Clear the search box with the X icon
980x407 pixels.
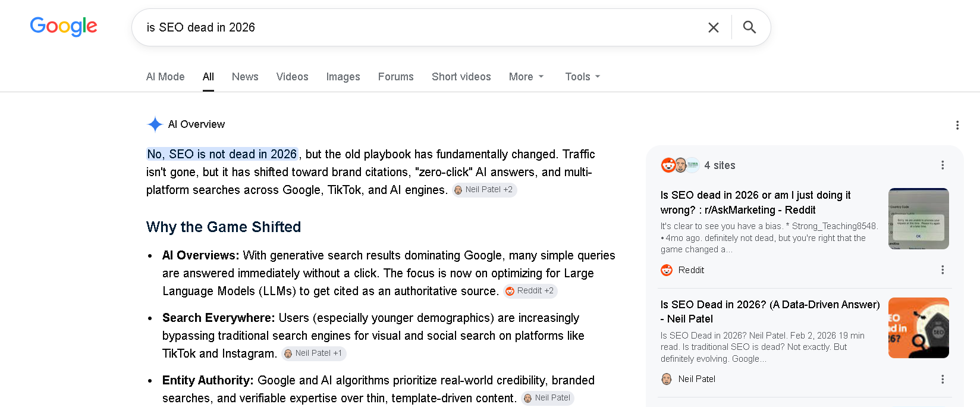(x=714, y=27)
